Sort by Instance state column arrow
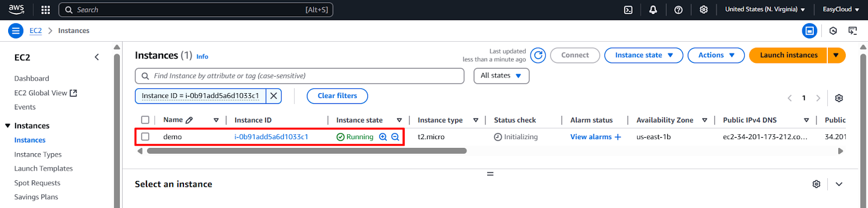This screenshot has height=208, width=868. [x=399, y=120]
